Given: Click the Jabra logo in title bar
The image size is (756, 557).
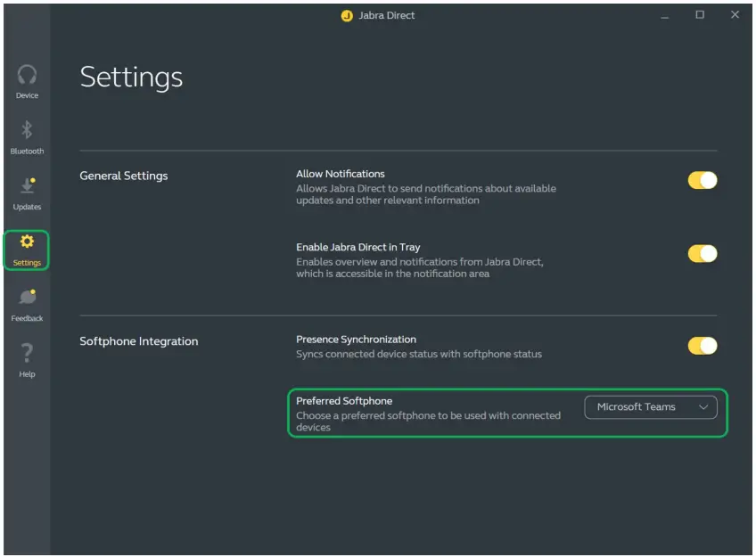Looking at the screenshot, I should click(x=347, y=15).
